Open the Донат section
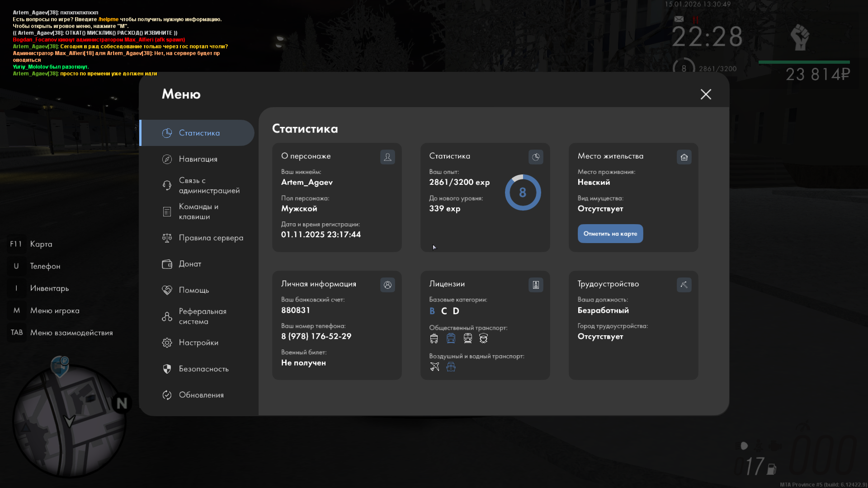The height and width of the screenshot is (488, 868). tap(190, 264)
